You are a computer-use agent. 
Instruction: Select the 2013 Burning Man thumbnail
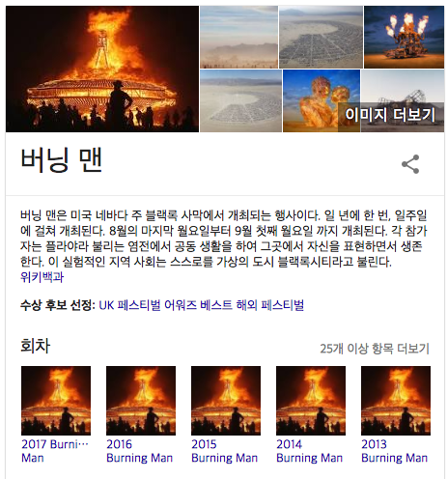click(396, 401)
